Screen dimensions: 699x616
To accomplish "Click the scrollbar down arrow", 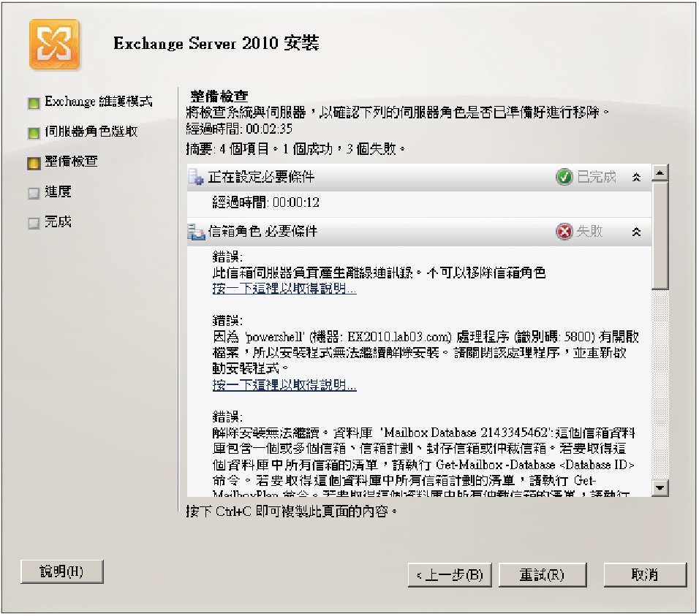I will [660, 488].
